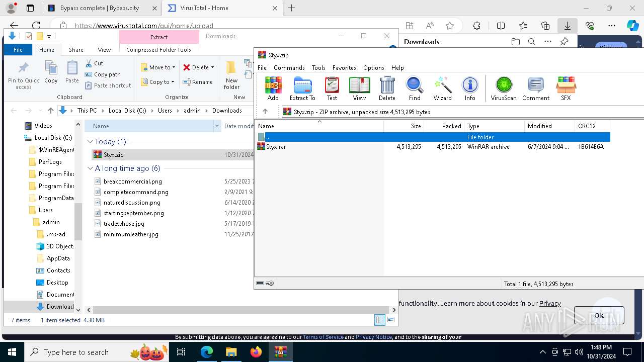
Task: Click the Windows taskbar search box
Action: [x=98, y=352]
